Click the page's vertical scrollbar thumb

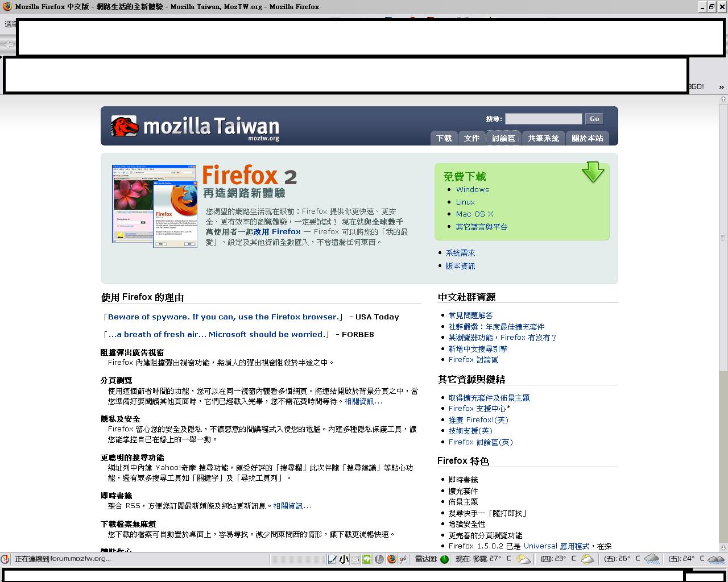(723, 237)
